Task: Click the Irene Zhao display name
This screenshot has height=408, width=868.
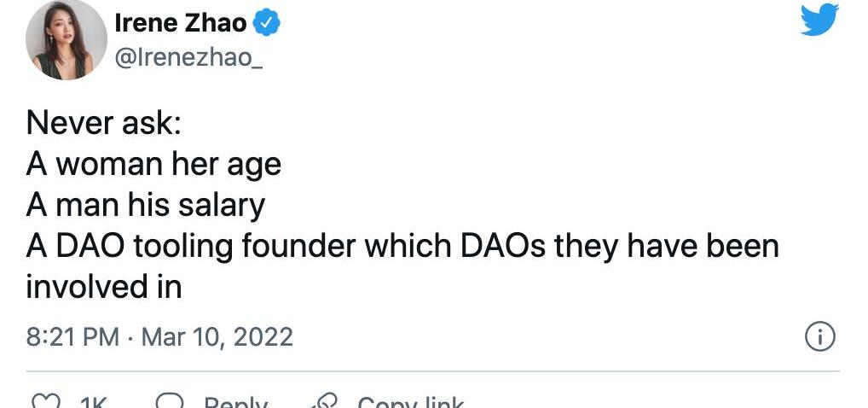Action: coord(181,24)
